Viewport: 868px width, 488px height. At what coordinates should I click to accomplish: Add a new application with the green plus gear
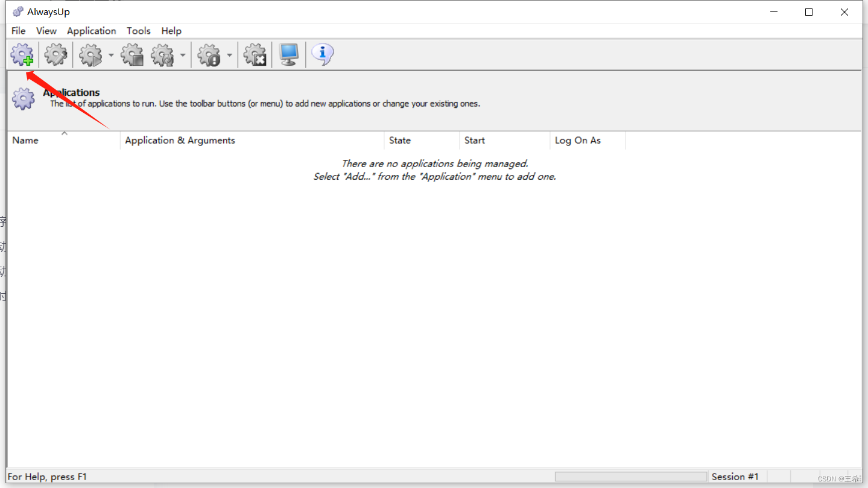22,54
